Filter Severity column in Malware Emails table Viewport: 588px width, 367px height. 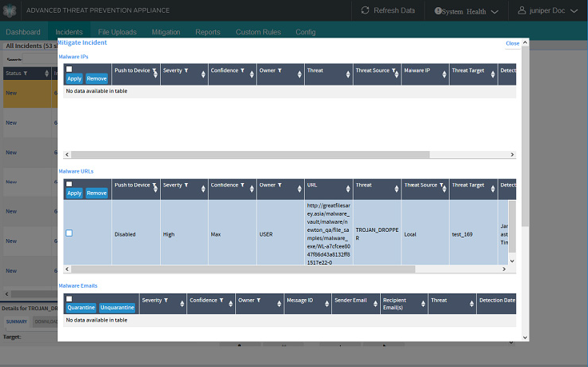pyautogui.click(x=166, y=301)
